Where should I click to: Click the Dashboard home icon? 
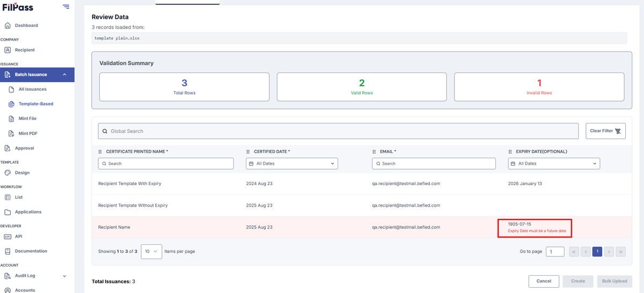coord(8,25)
